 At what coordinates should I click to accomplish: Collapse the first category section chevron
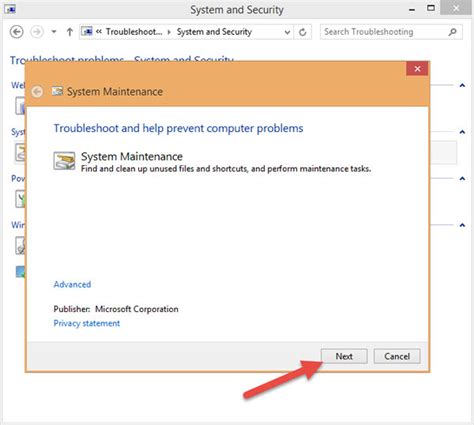pos(462,85)
